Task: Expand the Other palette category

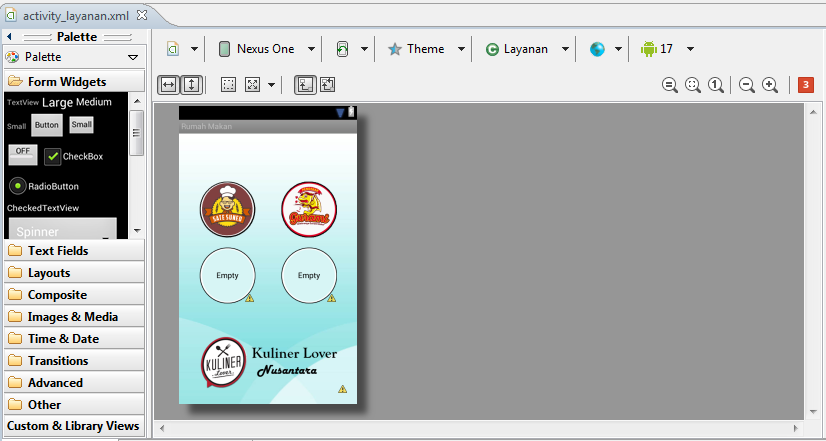Action: [74, 405]
